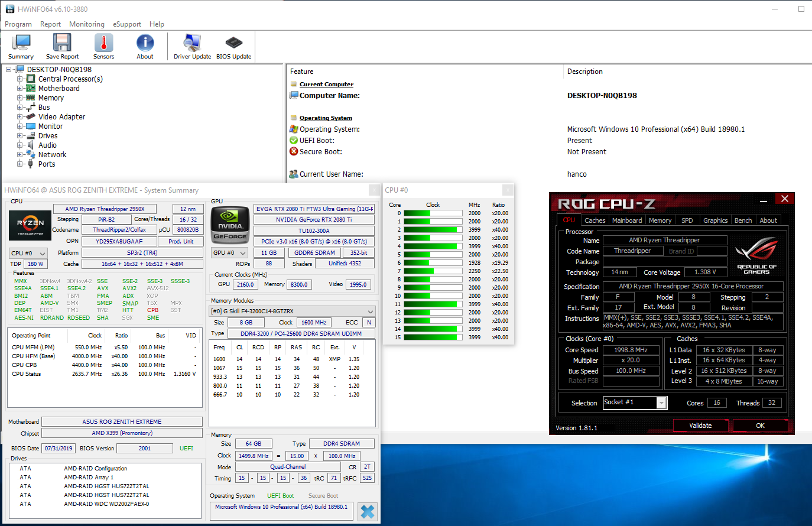
Task: Expand the Bus tree node
Action: (x=20, y=107)
